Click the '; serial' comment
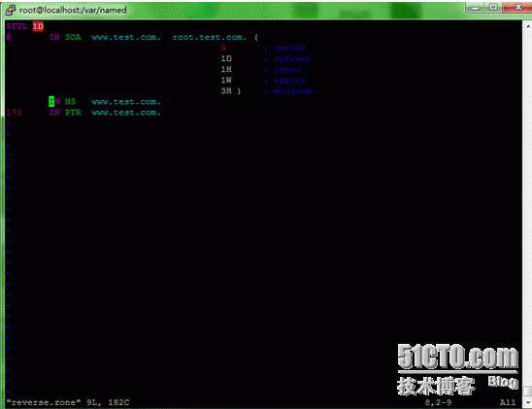Screen dimensions: 532x409 [x=285, y=48]
